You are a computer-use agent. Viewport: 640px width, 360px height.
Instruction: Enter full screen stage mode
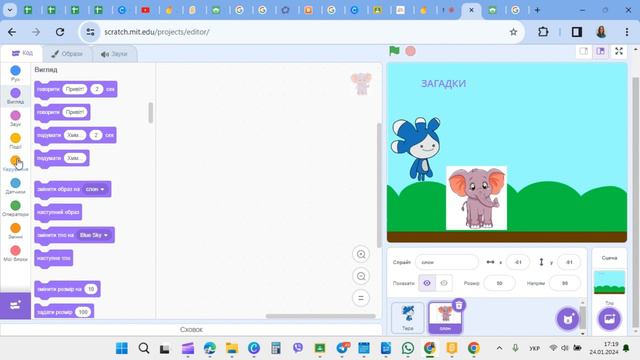619,51
